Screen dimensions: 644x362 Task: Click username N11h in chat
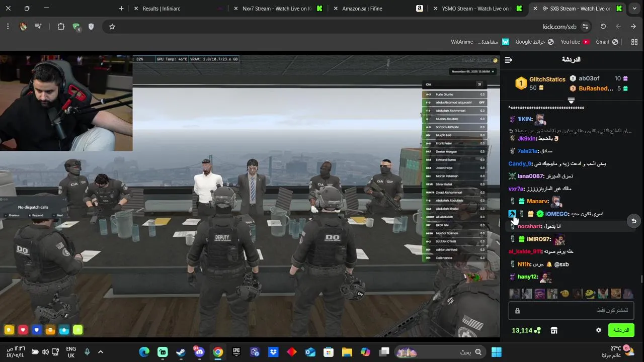[x=524, y=264]
